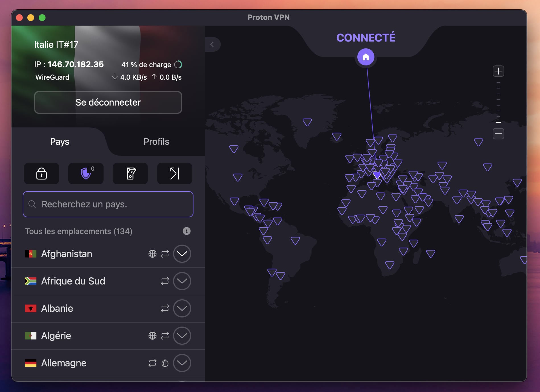Zoom in on the map with plus control
Viewport: 540px width, 392px height.
tap(498, 71)
